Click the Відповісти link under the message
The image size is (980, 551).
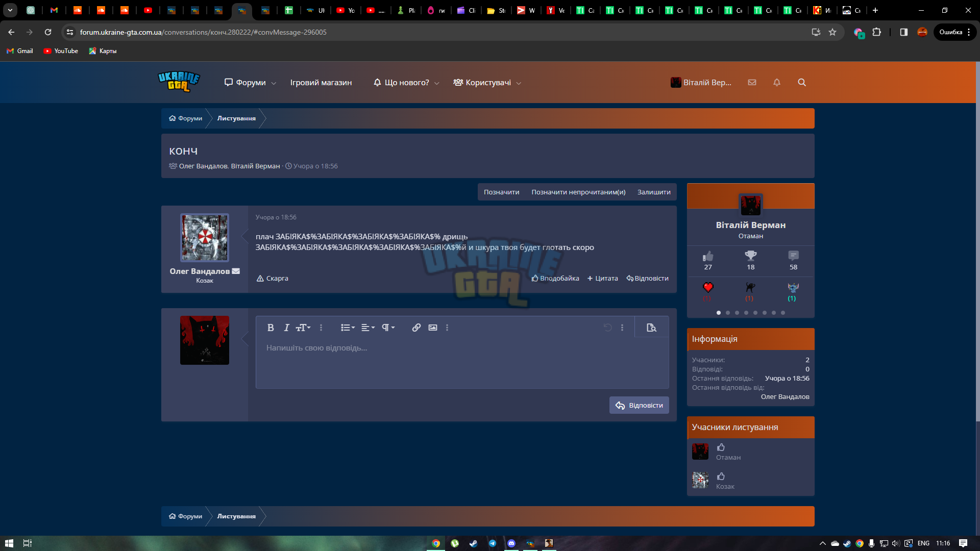click(x=647, y=278)
